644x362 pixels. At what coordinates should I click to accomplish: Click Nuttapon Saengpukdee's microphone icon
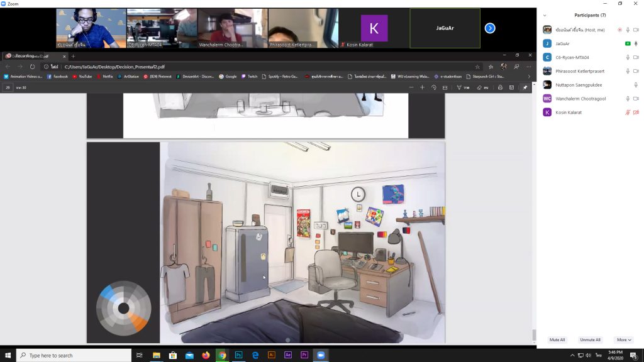pos(636,85)
